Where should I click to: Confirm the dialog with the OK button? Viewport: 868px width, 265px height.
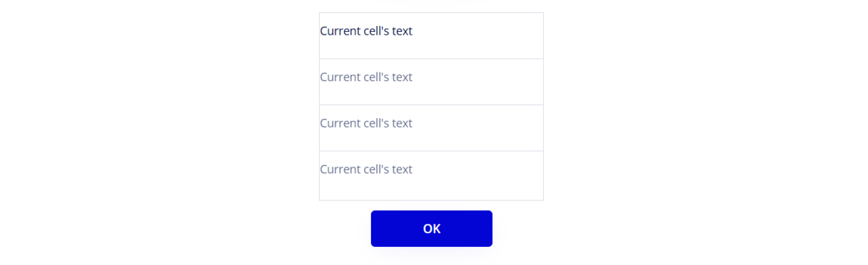point(431,229)
